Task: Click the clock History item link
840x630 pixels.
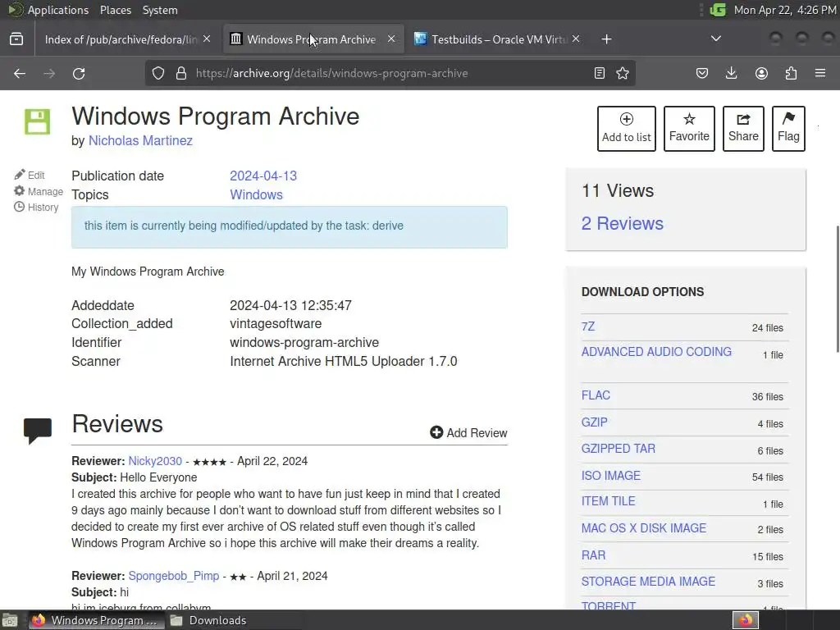Action: (x=36, y=208)
